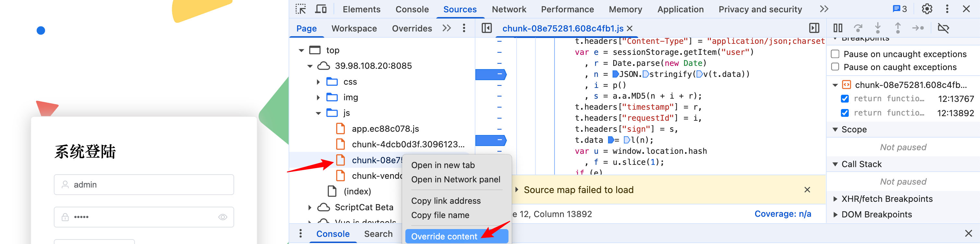Viewport: 980px width, 244px height.
Task: Toggle the device toolbar icon
Action: (x=321, y=9)
